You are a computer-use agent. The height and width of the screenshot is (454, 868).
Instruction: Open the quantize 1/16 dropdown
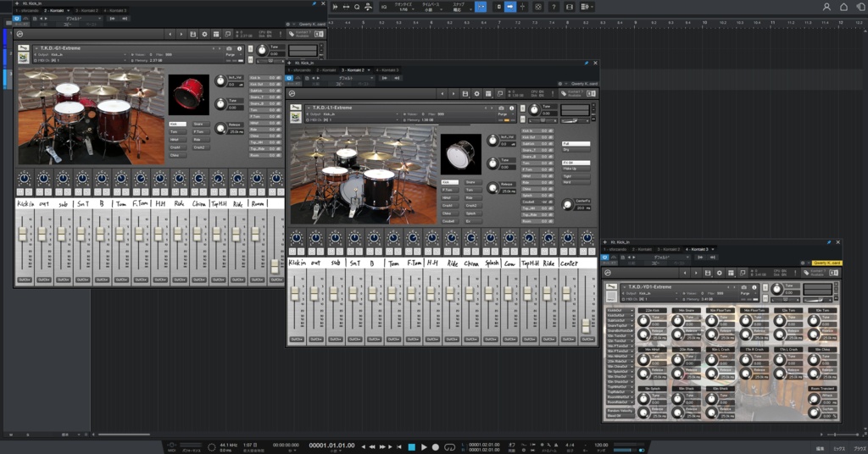403,7
